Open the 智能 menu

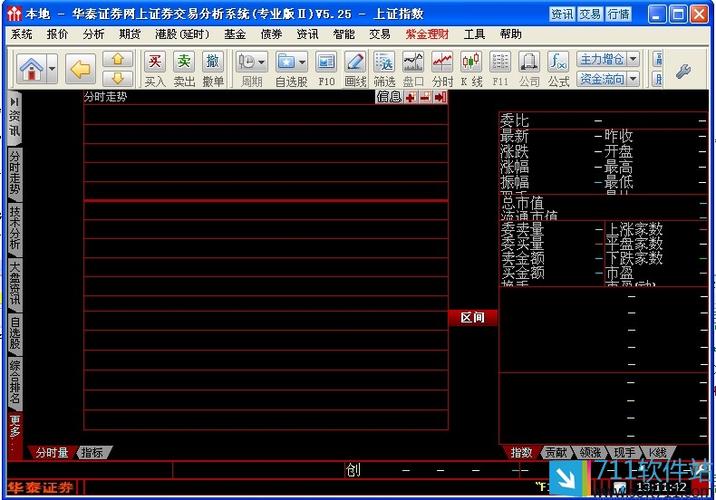(x=343, y=34)
